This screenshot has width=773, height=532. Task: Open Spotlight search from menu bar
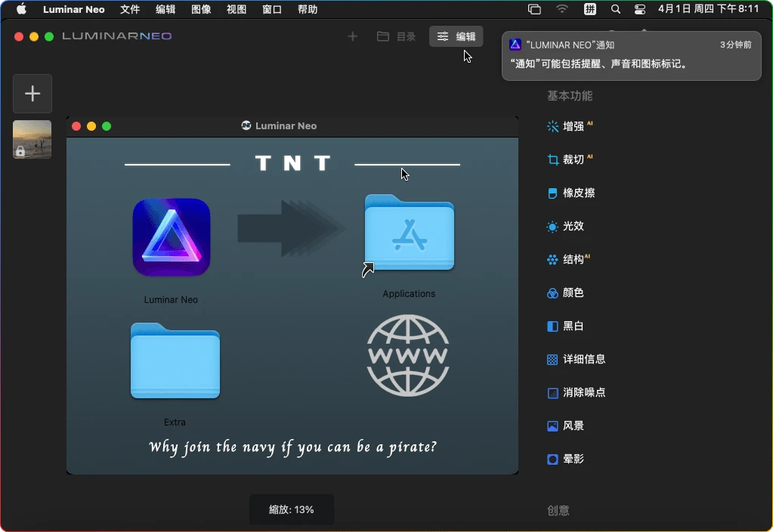click(x=615, y=9)
